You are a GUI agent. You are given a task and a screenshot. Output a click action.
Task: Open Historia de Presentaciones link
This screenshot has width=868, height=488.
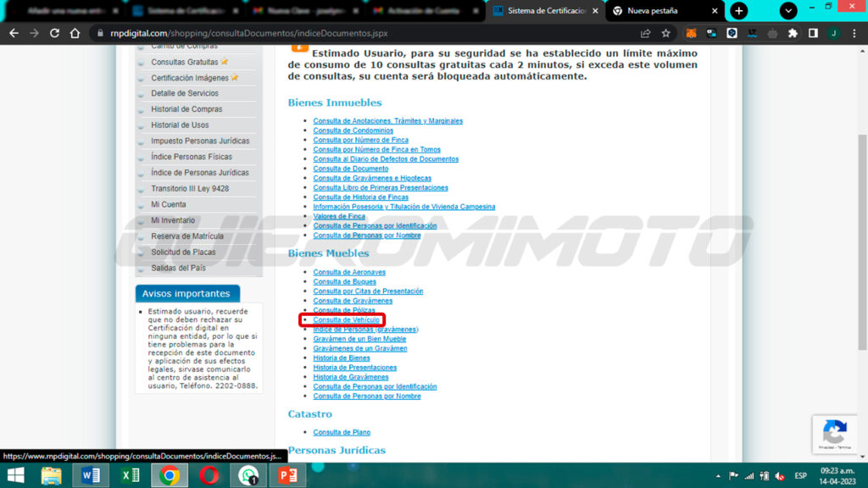tap(355, 368)
